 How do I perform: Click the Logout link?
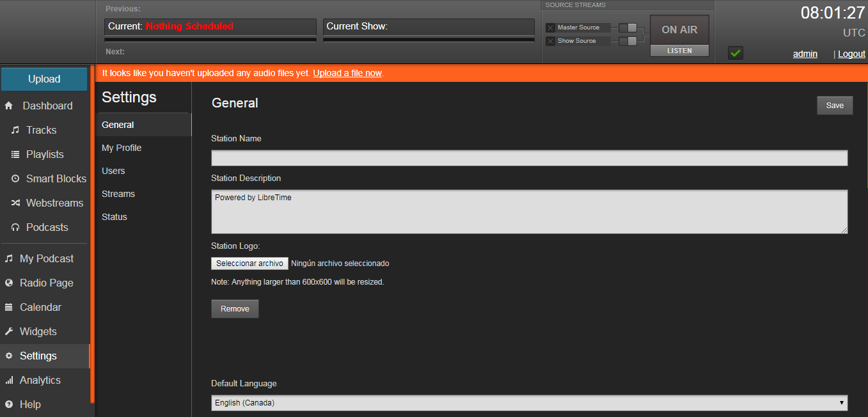click(x=851, y=54)
